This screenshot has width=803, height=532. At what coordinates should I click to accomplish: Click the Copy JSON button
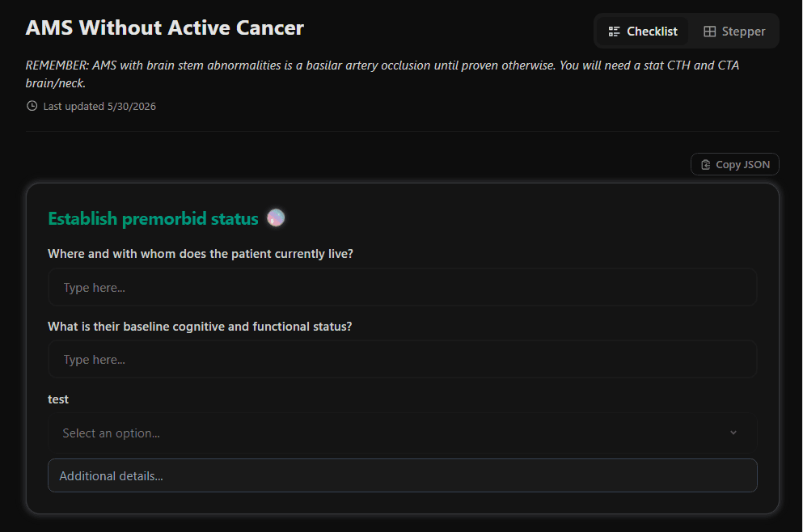point(734,164)
